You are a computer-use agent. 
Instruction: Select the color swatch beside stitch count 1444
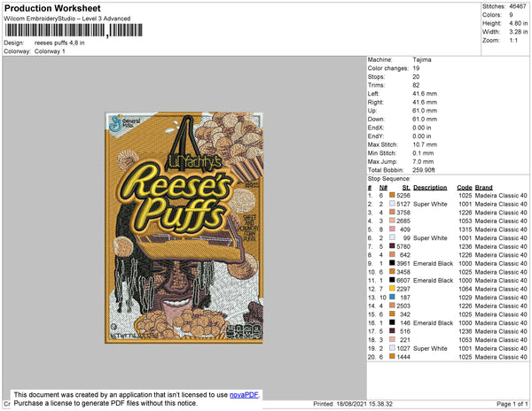point(392,356)
